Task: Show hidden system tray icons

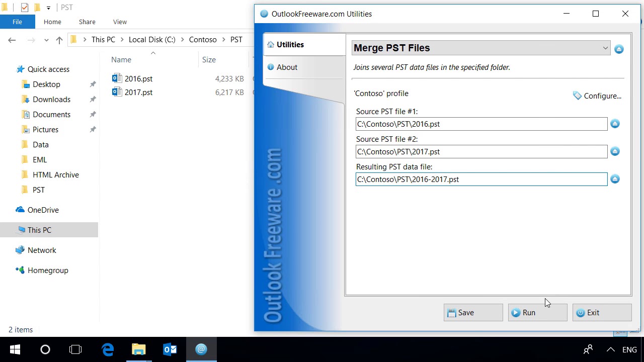Action: tap(610, 349)
